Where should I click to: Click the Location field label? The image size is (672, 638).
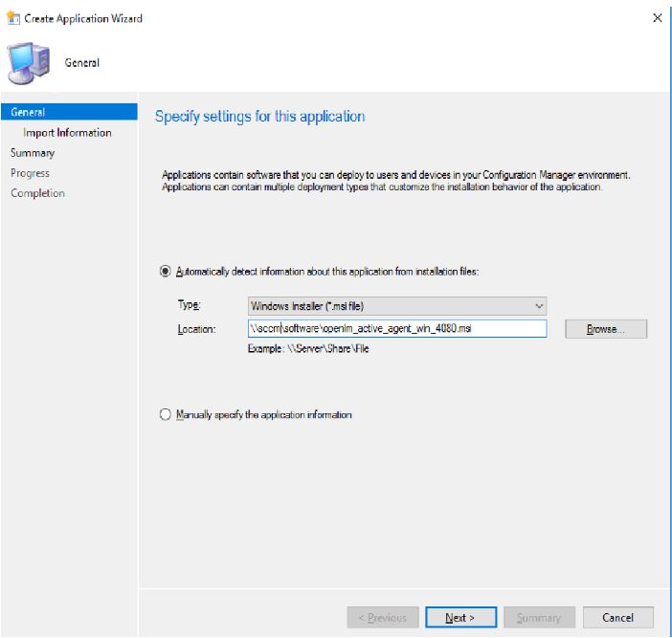pyautogui.click(x=197, y=329)
